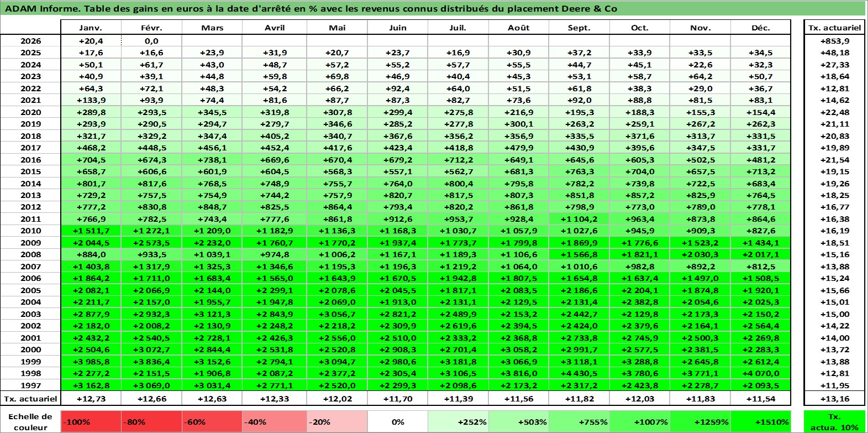This screenshot has height=433, width=868.
Task: Select the Sept. column header
Action: coord(579,28)
